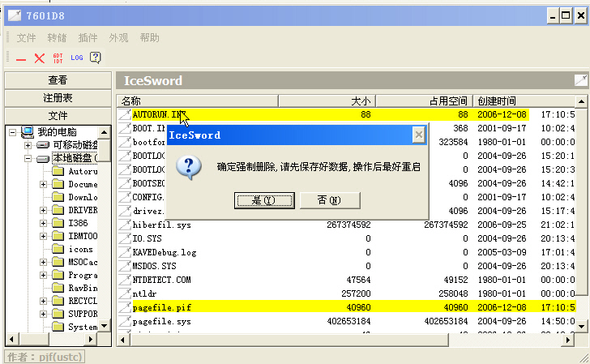Select the highlighted AUTORUN.INF file row
The height and width of the screenshot is (364, 590).
coord(346,114)
